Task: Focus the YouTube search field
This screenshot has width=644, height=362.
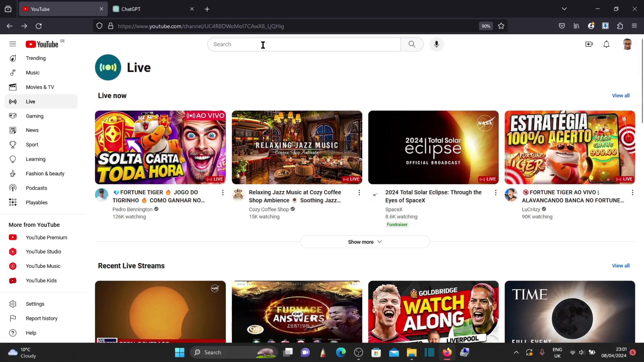Action: coord(304,44)
